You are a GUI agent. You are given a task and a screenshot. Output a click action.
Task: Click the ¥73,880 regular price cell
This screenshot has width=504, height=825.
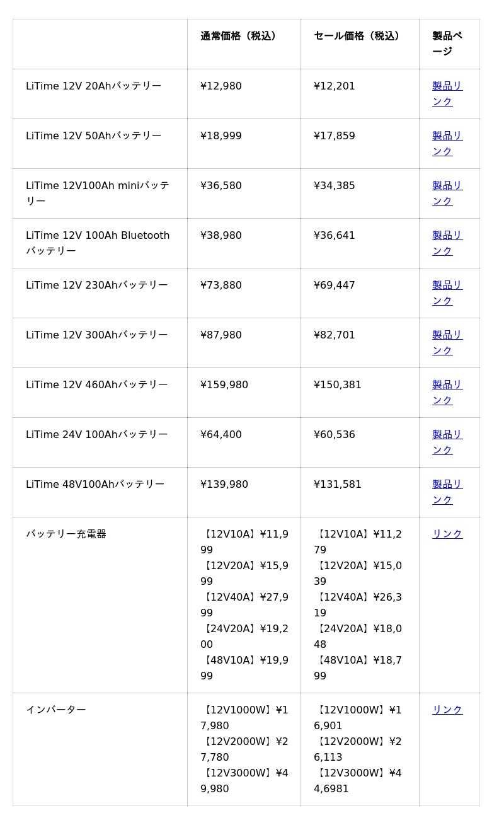point(221,286)
